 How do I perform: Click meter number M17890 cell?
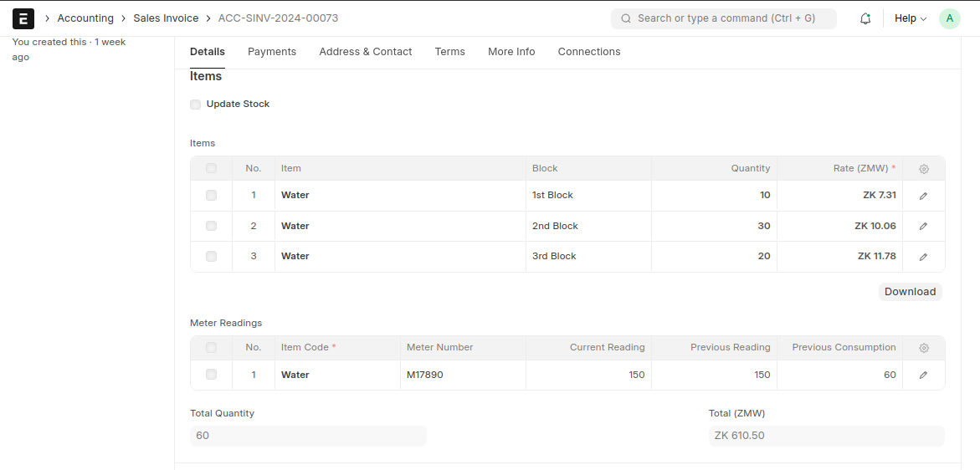click(x=463, y=375)
